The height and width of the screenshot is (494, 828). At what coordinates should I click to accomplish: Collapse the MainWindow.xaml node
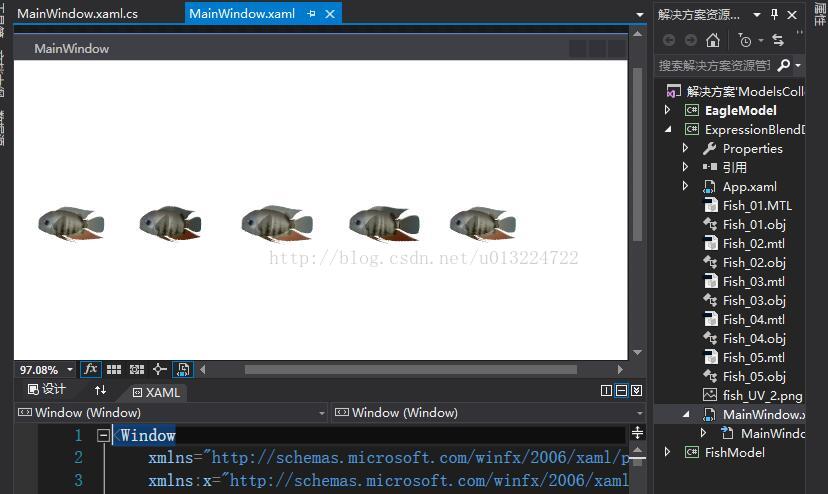click(686, 414)
